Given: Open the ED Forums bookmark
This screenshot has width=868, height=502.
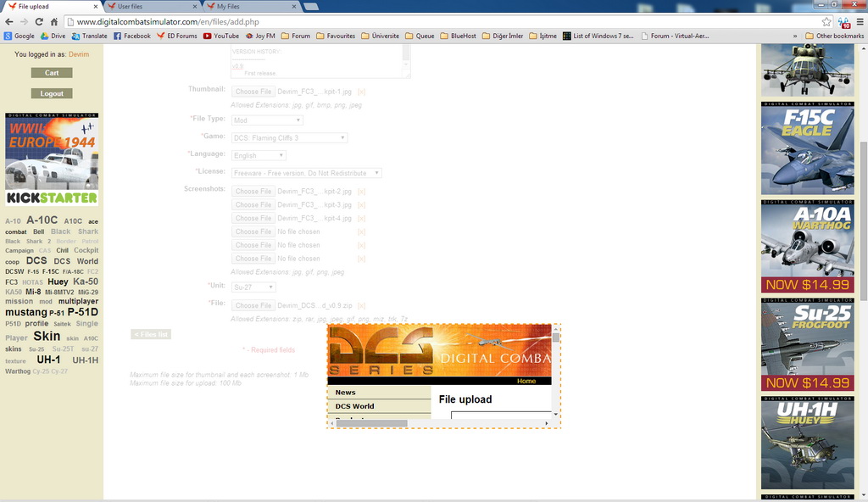Looking at the screenshot, I should pos(176,36).
